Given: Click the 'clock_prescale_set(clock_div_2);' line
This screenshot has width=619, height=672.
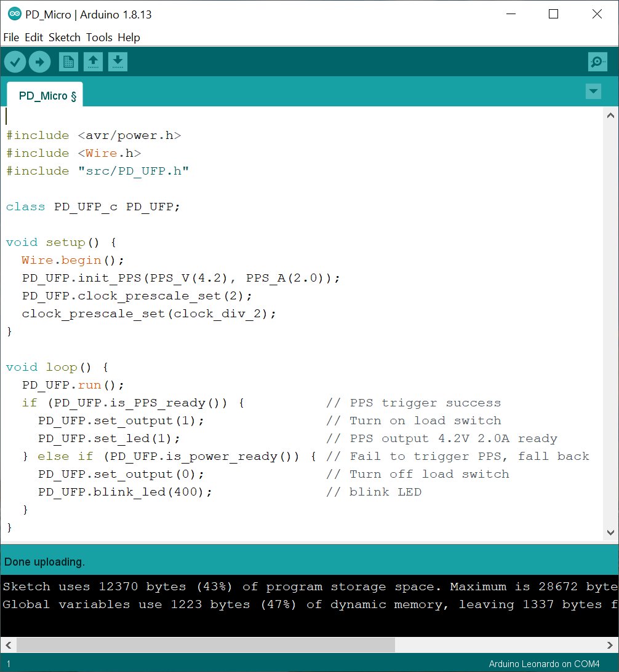Looking at the screenshot, I should point(149,314).
